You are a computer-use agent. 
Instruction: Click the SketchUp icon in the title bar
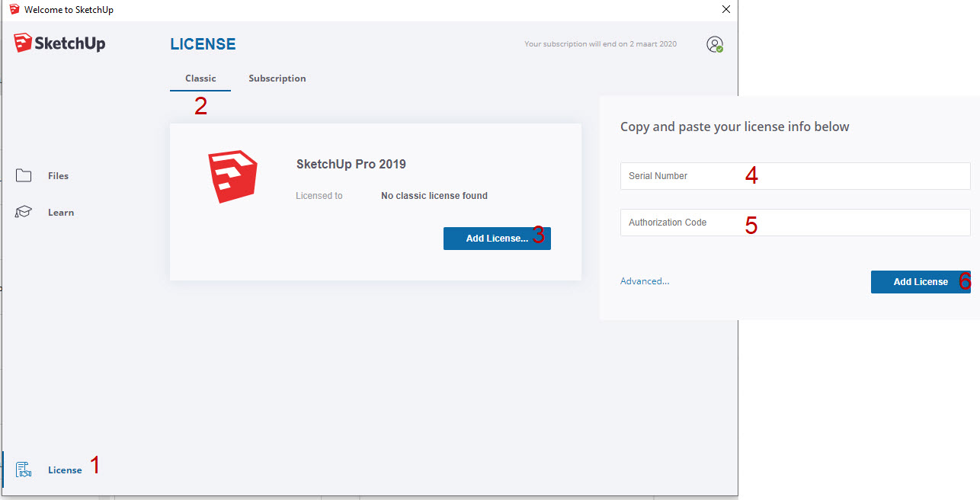click(x=14, y=10)
